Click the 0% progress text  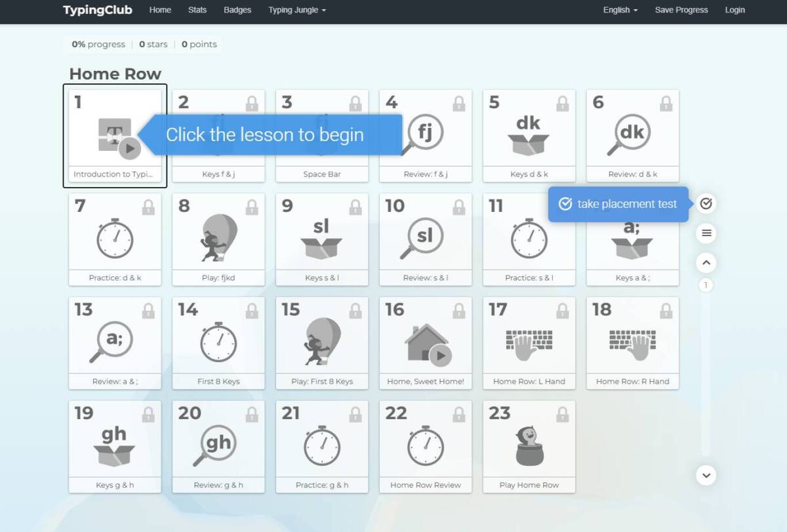pos(98,44)
